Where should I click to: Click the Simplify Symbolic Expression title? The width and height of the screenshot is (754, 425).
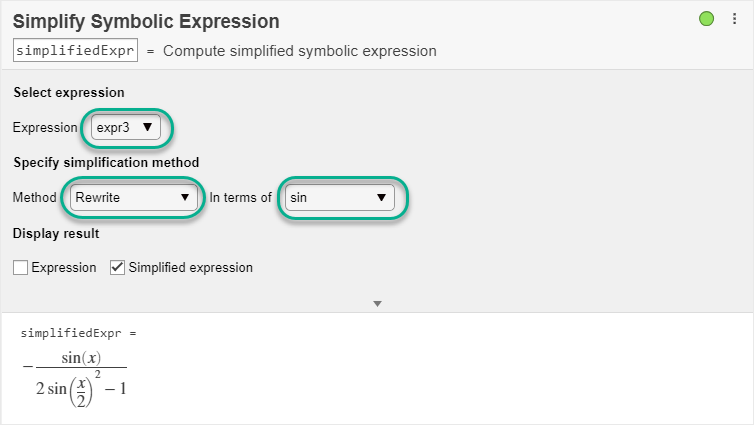pos(146,21)
